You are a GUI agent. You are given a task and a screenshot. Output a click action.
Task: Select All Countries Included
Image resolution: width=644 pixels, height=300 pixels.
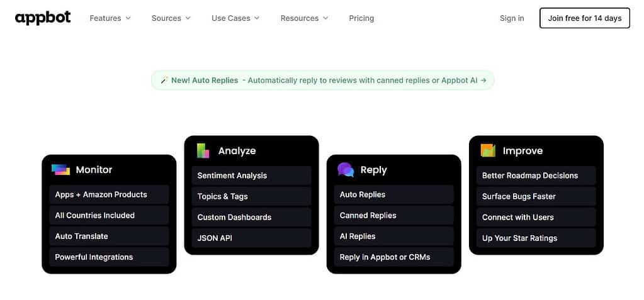(110, 216)
